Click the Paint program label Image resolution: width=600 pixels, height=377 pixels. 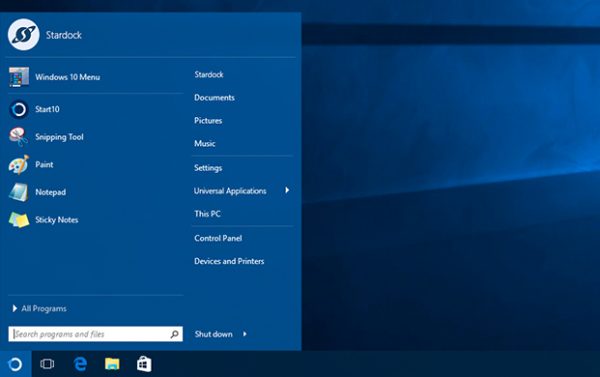pos(44,165)
